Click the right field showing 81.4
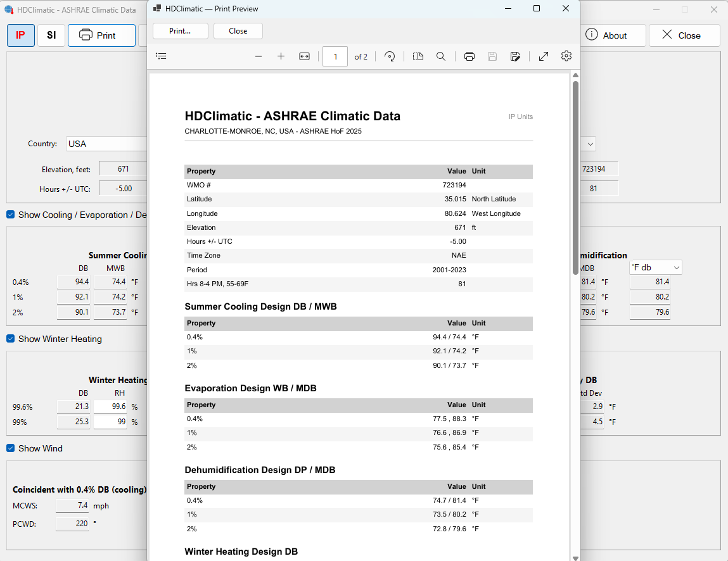The image size is (728, 561). pos(649,282)
